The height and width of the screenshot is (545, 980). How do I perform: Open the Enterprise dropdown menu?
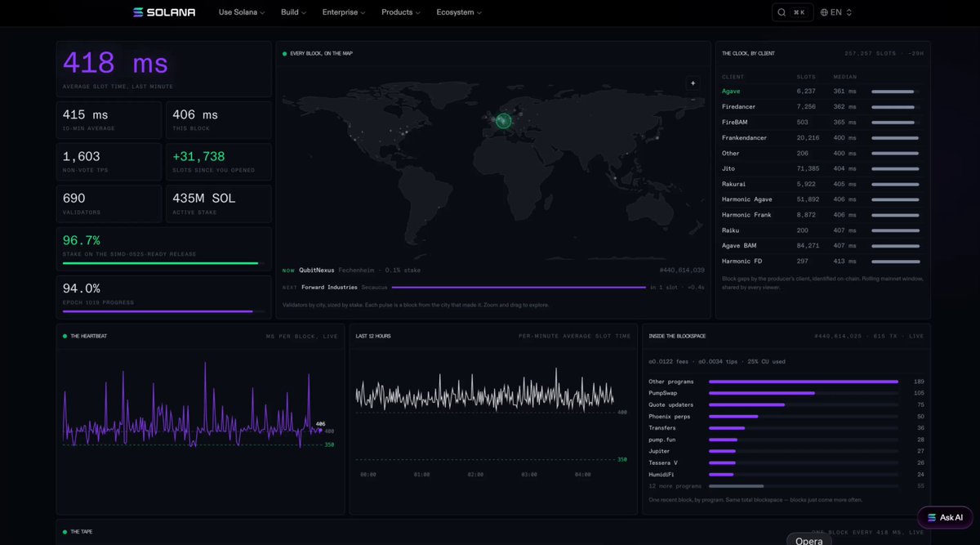pos(344,12)
